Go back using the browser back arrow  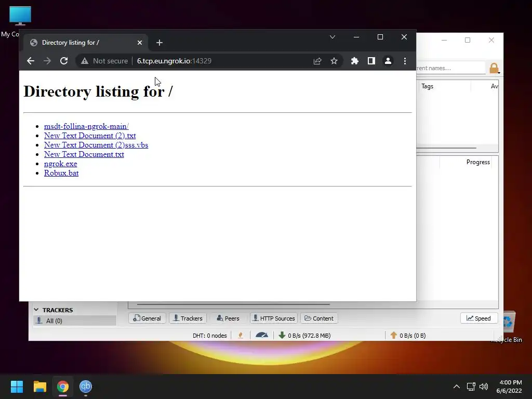[x=31, y=61]
